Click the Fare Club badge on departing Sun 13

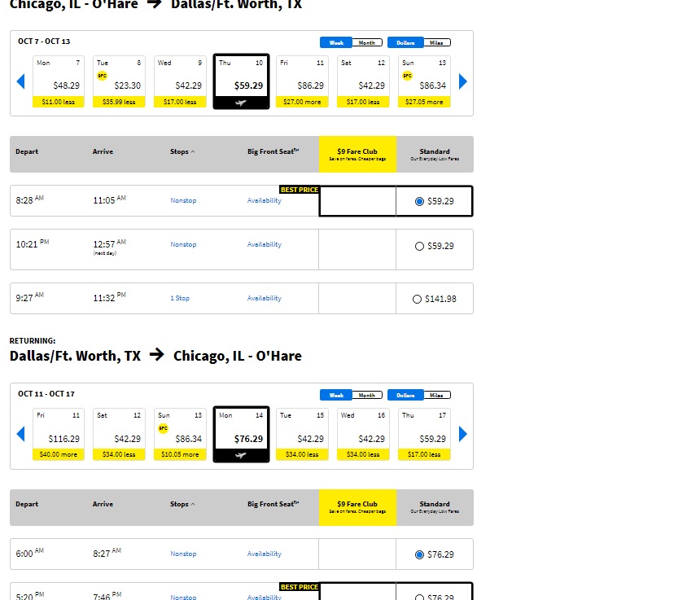(x=407, y=75)
